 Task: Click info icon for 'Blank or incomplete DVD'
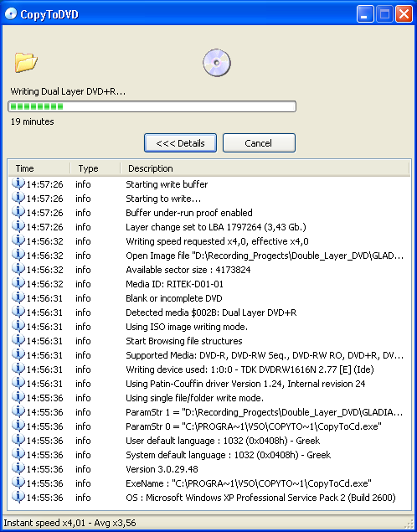click(18, 298)
